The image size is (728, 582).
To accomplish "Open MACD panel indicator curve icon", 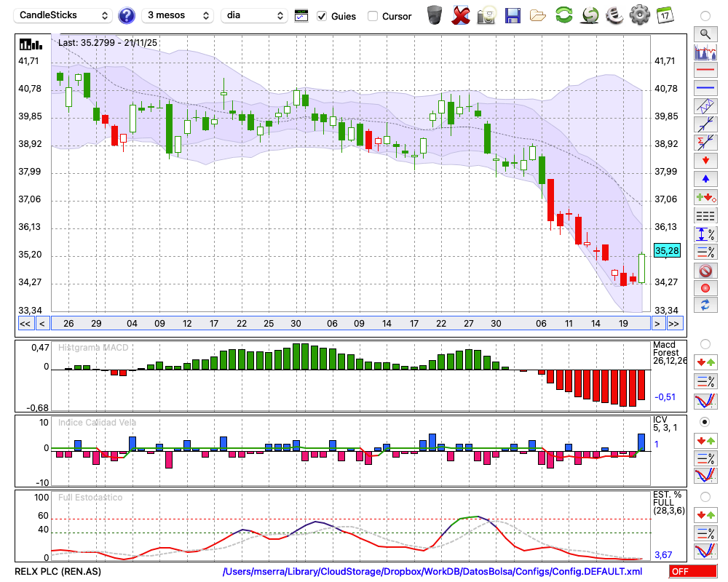I will click(x=705, y=401).
